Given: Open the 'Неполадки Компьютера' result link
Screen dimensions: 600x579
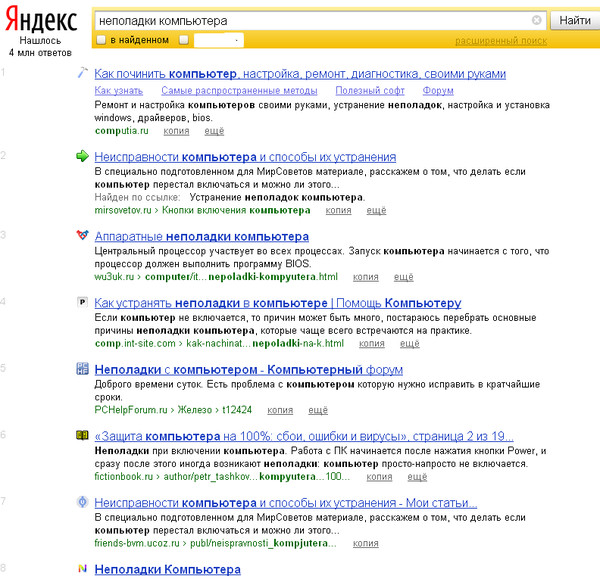Looking at the screenshot, I should tap(168, 570).
